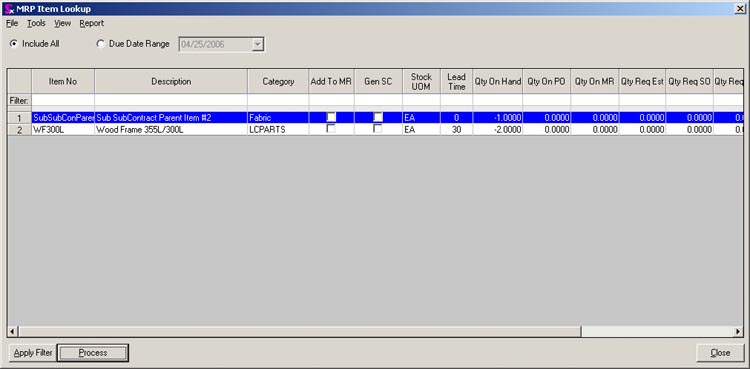This screenshot has height=369, width=750.
Task: Click the Qty Req Est column header
Action: click(x=642, y=82)
